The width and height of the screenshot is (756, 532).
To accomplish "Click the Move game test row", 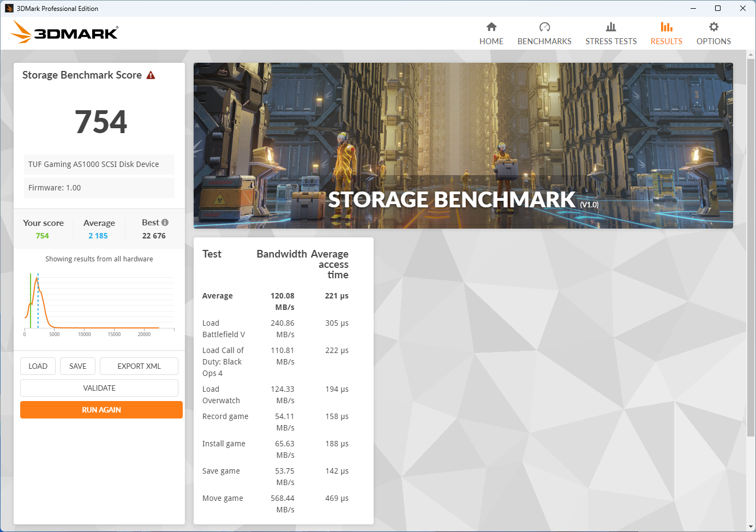I will click(x=275, y=504).
